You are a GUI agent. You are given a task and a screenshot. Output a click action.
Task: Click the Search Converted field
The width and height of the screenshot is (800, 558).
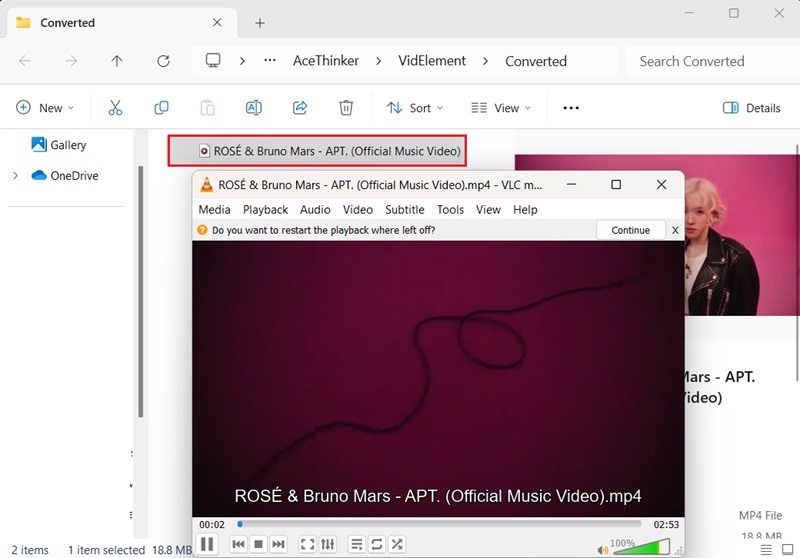tap(712, 61)
